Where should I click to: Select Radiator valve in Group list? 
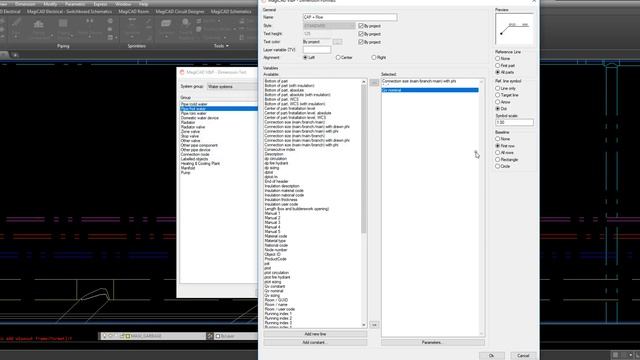193,127
